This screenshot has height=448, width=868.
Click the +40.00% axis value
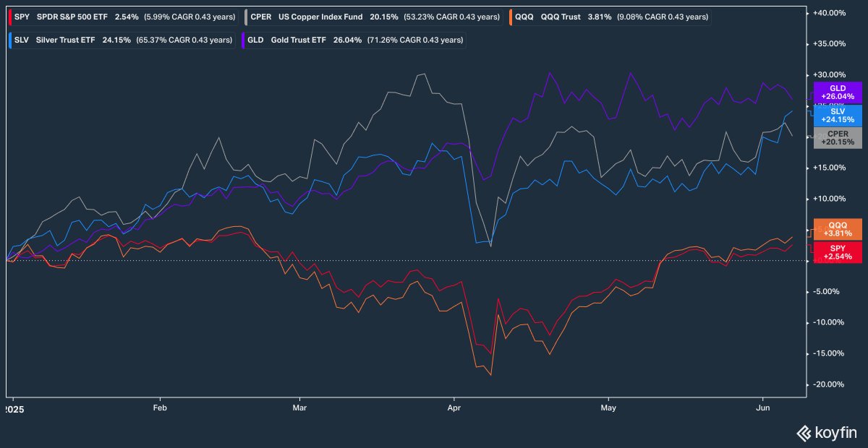pos(830,13)
